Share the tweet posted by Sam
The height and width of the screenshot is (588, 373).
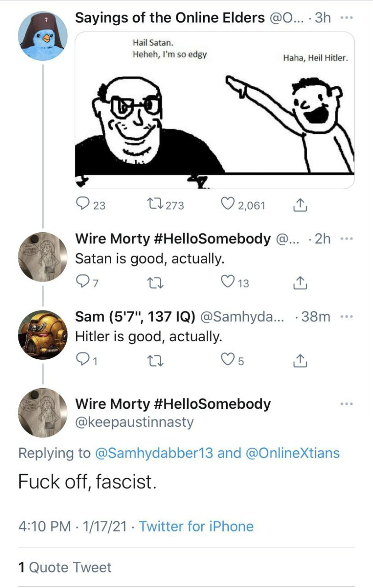299,361
